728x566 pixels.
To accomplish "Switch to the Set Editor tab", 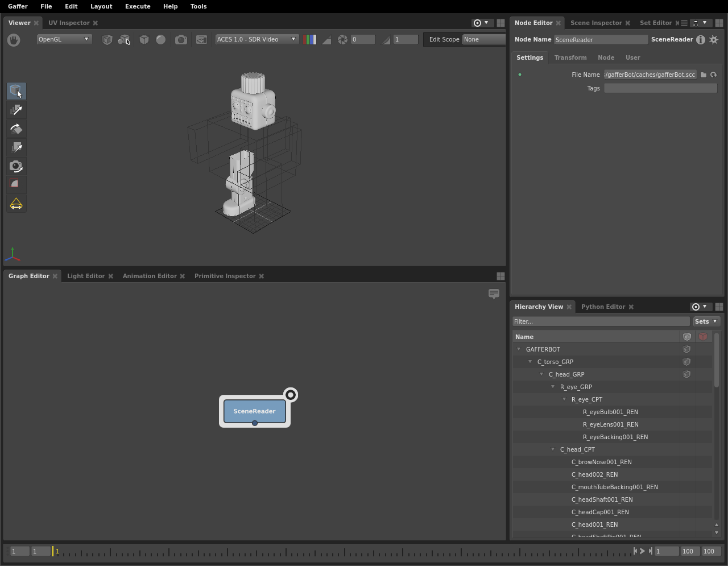I will point(655,23).
